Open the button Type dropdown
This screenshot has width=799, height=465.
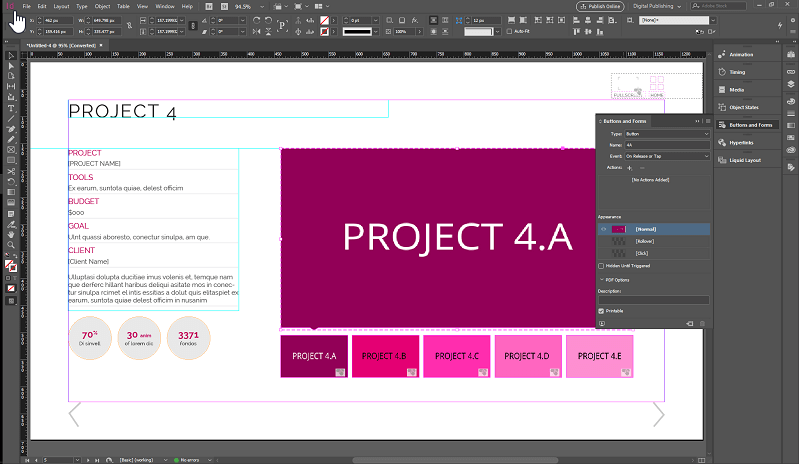coord(667,133)
